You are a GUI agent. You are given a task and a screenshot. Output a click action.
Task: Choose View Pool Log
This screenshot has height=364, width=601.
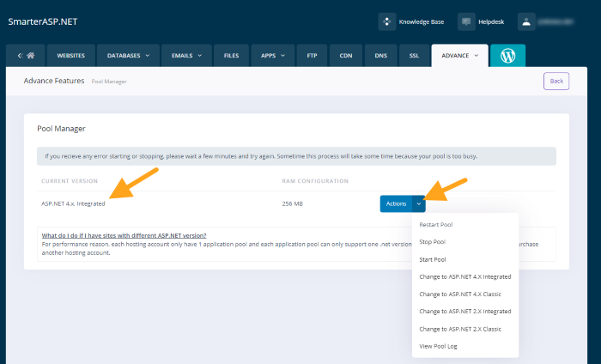click(440, 347)
